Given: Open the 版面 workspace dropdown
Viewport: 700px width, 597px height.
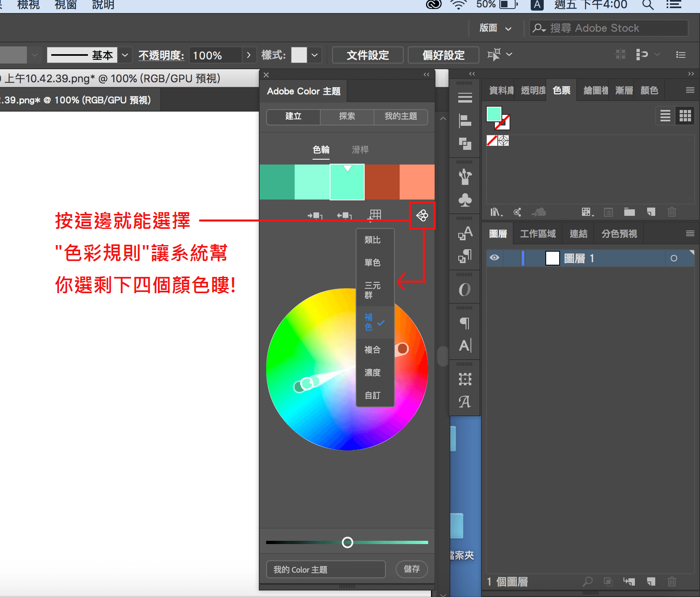Looking at the screenshot, I should (x=495, y=28).
